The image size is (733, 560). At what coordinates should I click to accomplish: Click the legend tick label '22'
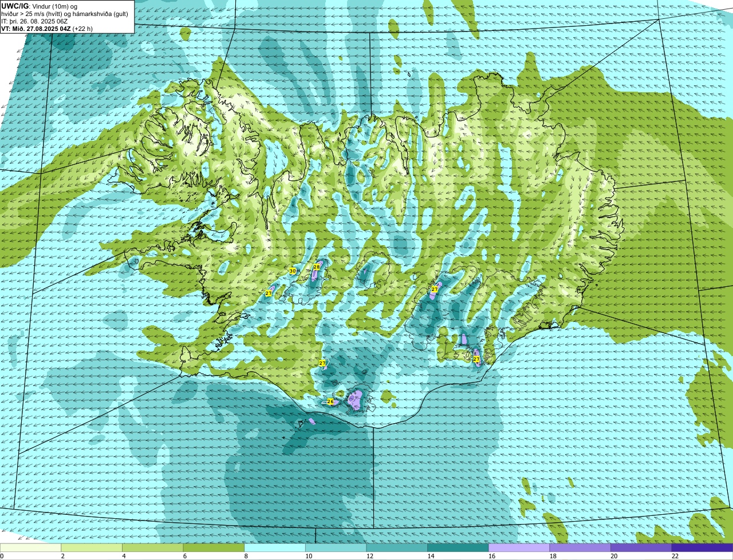[x=675, y=556]
